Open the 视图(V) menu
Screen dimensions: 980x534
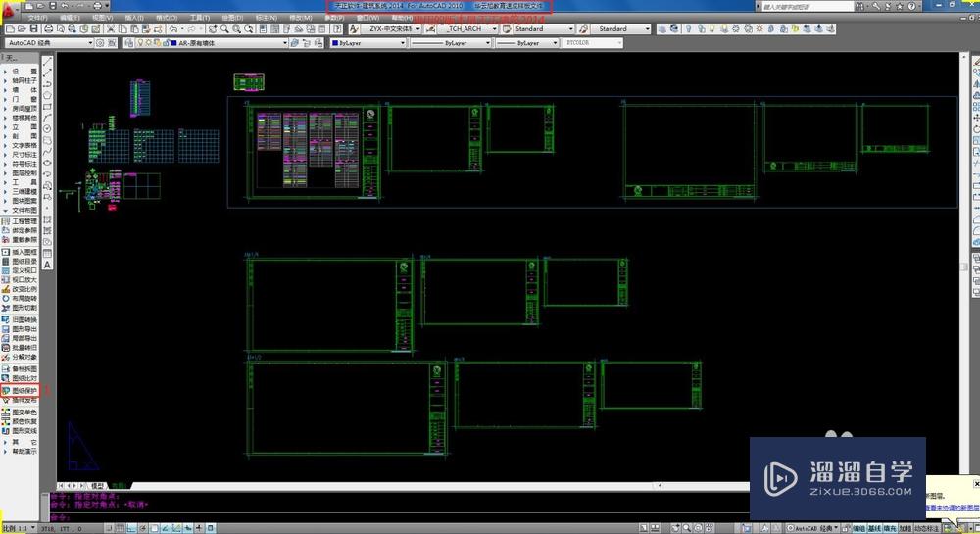[x=103, y=18]
